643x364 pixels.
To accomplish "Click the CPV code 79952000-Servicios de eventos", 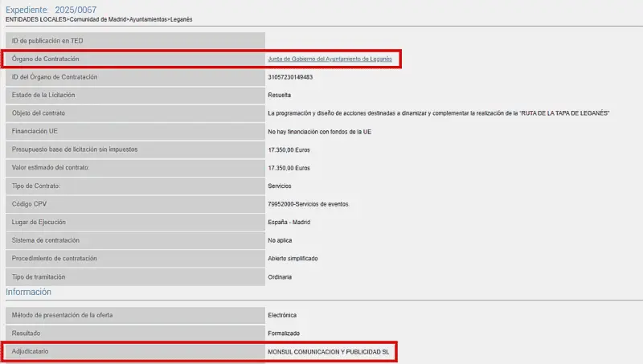I will [309, 204].
